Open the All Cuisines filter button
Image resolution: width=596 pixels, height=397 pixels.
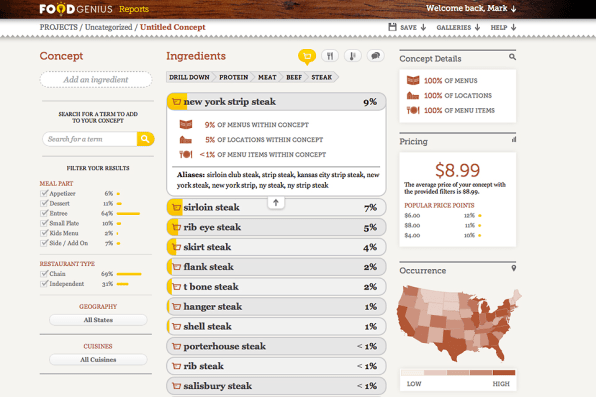tap(98, 359)
